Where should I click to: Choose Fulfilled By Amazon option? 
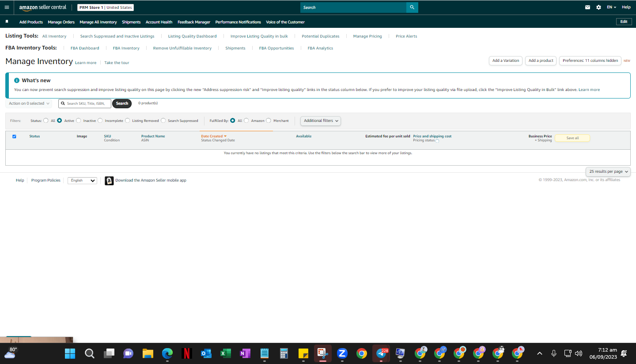pos(246,121)
